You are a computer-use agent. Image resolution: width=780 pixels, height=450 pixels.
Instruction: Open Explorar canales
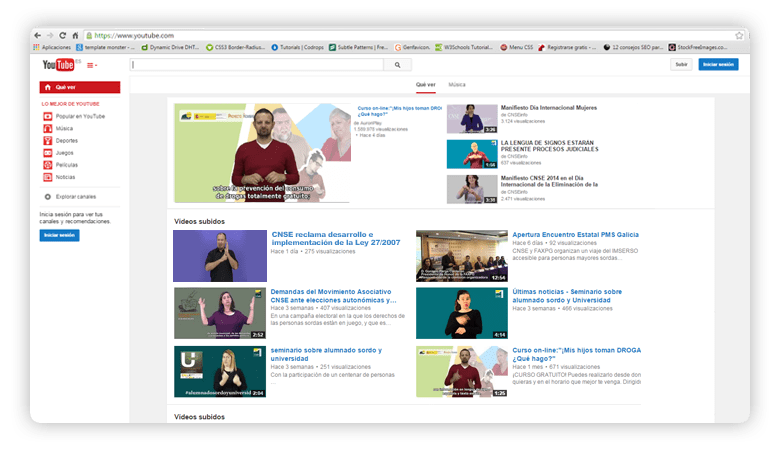coord(76,197)
